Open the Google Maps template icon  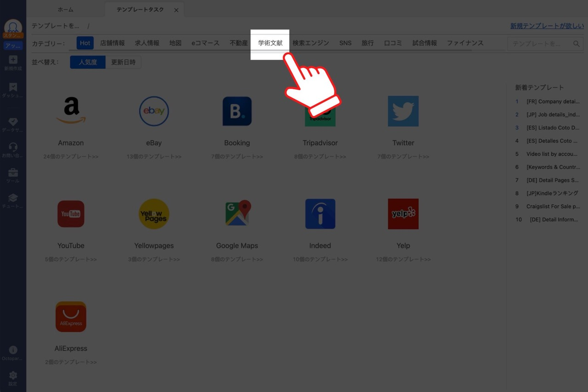tap(237, 214)
